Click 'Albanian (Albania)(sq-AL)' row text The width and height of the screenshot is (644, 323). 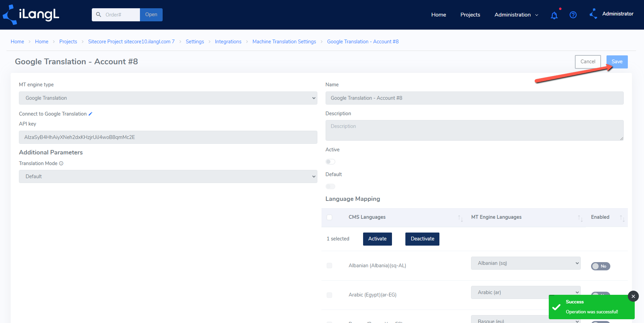coord(377,266)
